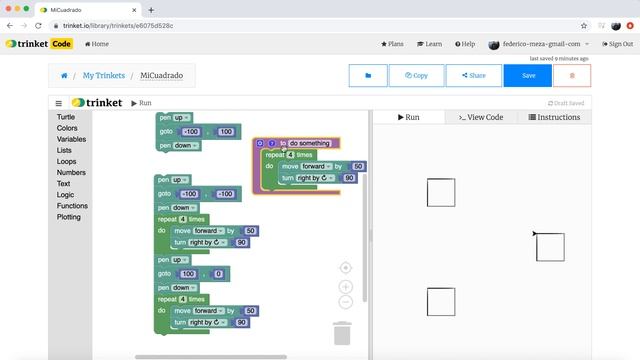Open the last move forward dropdown

(209, 311)
